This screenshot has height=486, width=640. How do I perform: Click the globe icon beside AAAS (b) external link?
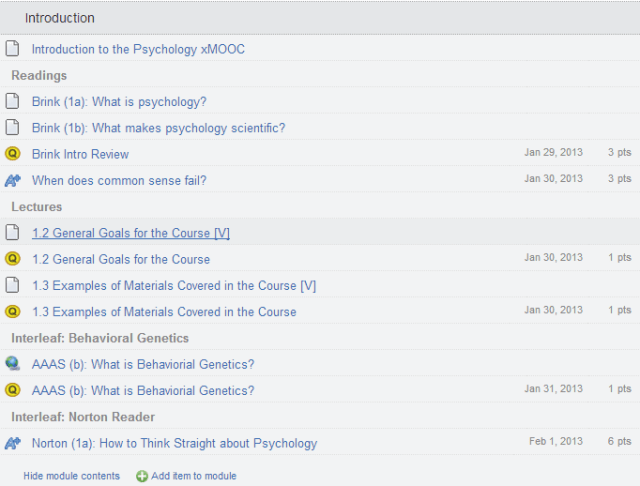pyautogui.click(x=12, y=364)
